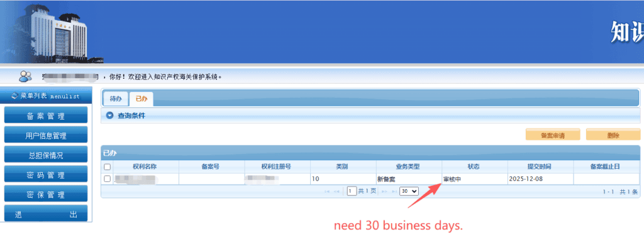
Task: Click the page number input field
Action: pos(352,191)
